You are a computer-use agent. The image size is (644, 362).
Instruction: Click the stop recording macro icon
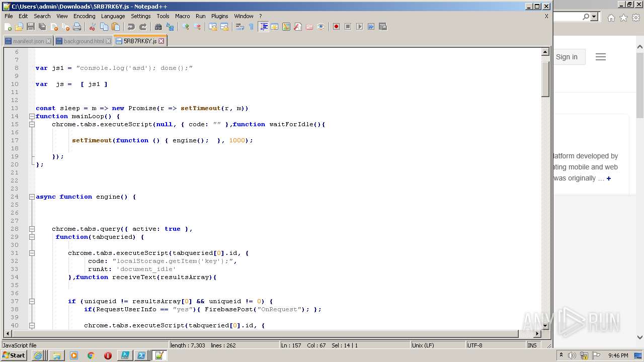[348, 27]
